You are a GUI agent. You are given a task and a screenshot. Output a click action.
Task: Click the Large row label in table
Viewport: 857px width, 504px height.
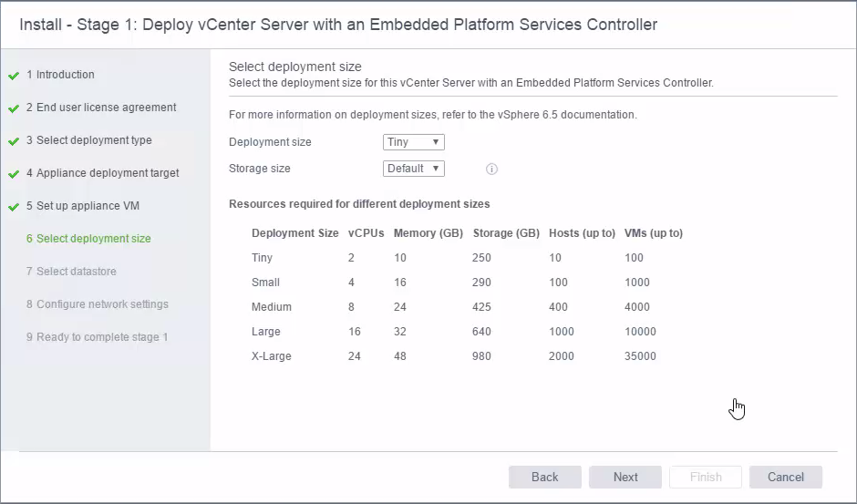click(x=266, y=331)
